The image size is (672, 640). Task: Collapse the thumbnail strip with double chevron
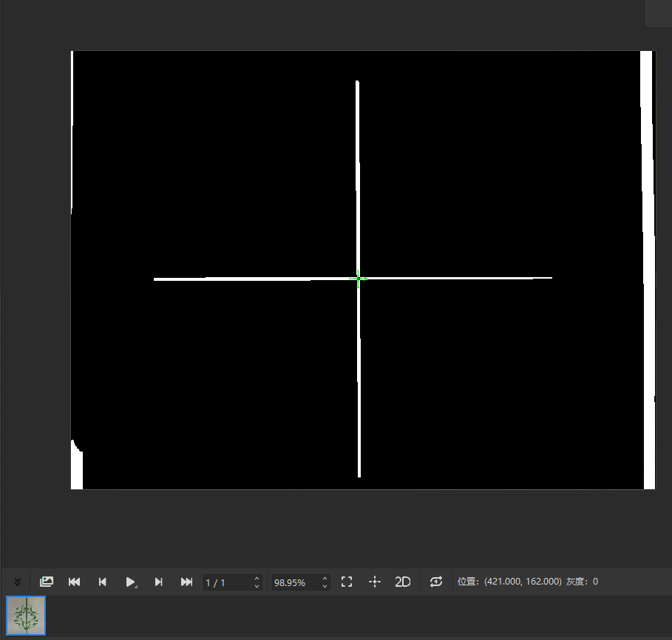18,582
